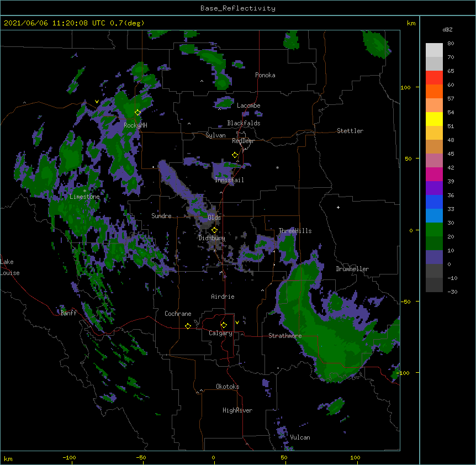Click the Olds city label
The width and height of the screenshot is (476, 465).
click(x=214, y=218)
